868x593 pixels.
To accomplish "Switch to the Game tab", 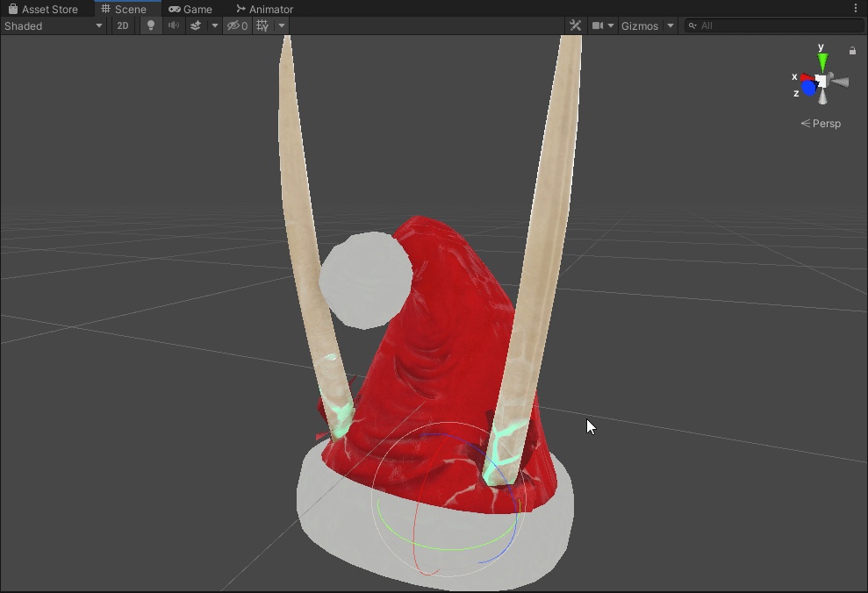I will pyautogui.click(x=190, y=9).
